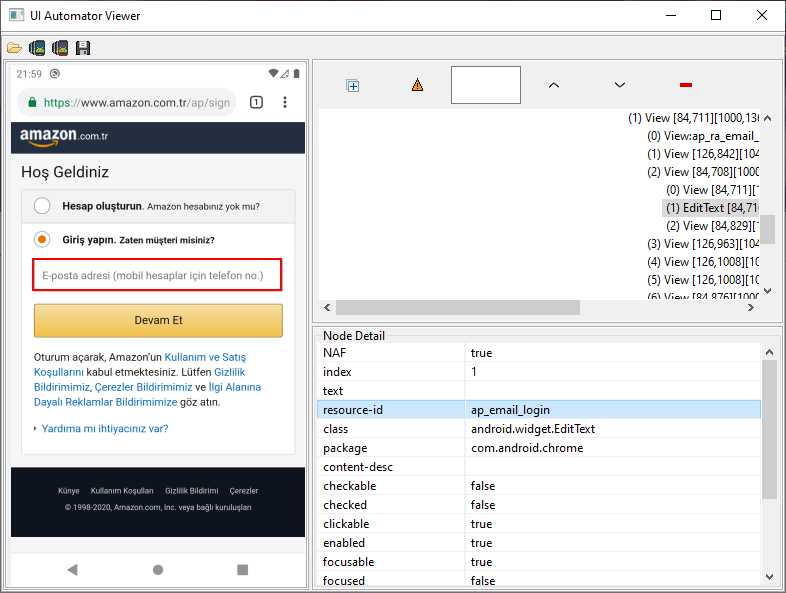The height and width of the screenshot is (593, 786).
Task: Click the Künye footer link
Action: coord(69,491)
